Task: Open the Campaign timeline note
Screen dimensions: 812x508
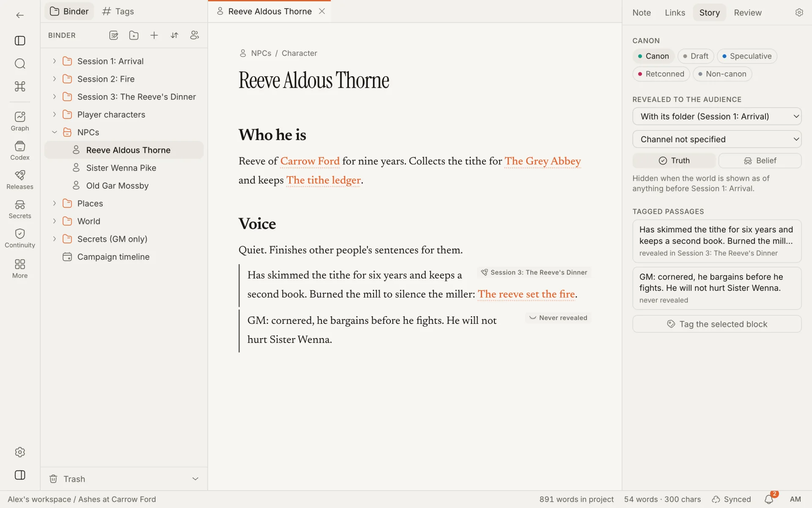Action: tap(124, 257)
